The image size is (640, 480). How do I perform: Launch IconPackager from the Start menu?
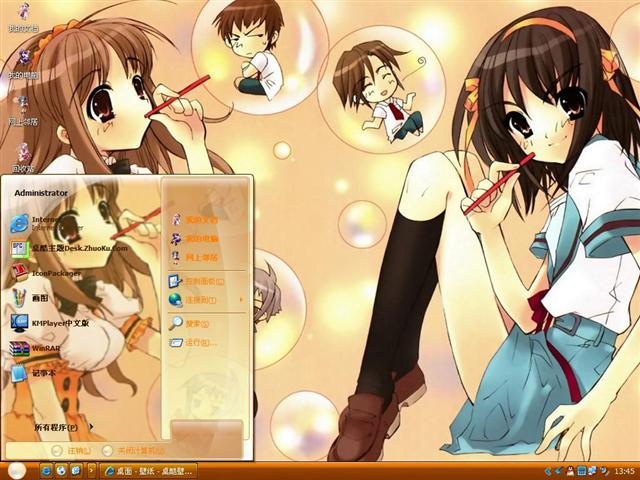[46, 273]
